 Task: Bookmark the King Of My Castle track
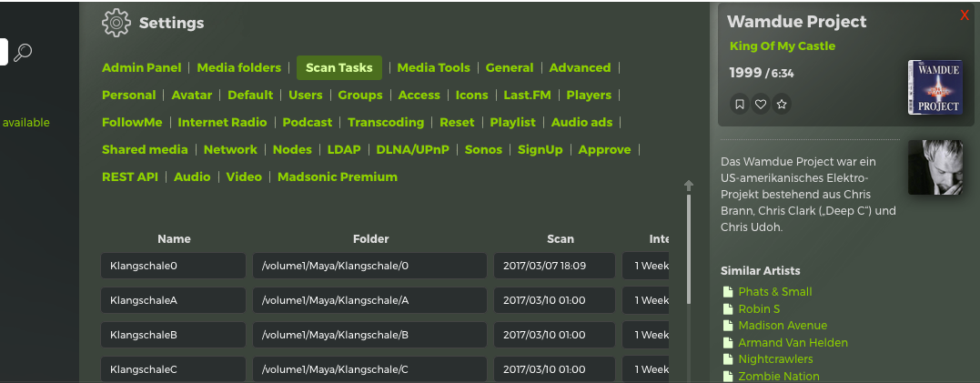click(x=740, y=105)
